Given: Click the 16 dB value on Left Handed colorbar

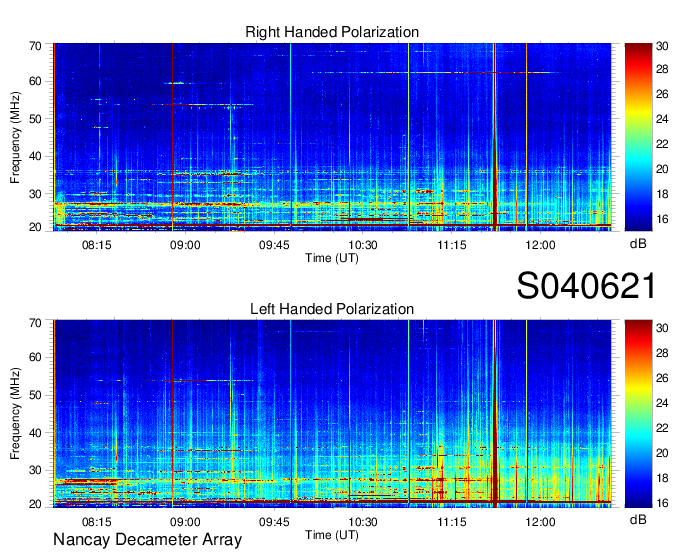Looking at the screenshot, I should [662, 503].
